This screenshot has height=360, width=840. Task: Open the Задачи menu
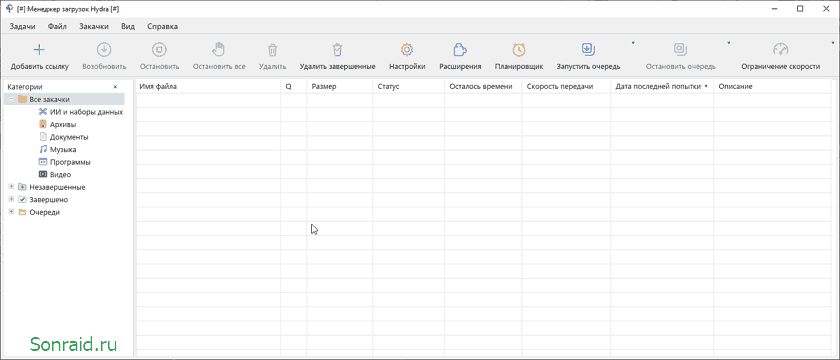(22, 26)
